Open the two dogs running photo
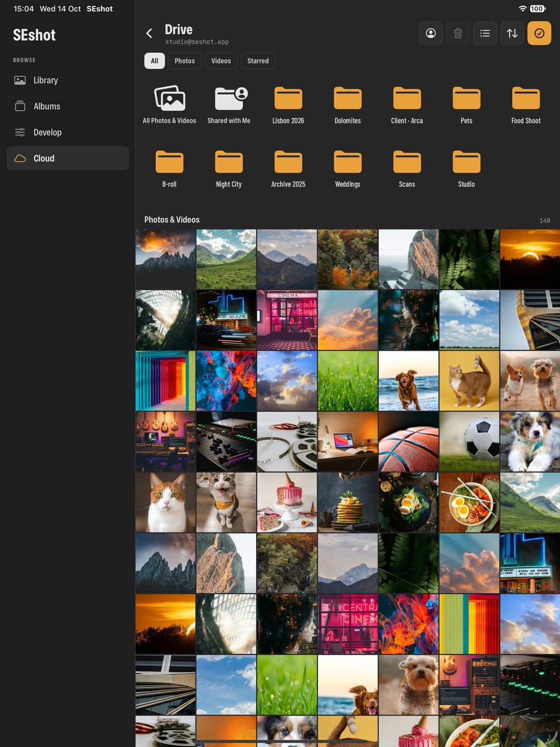The height and width of the screenshot is (747, 560). coord(530,381)
